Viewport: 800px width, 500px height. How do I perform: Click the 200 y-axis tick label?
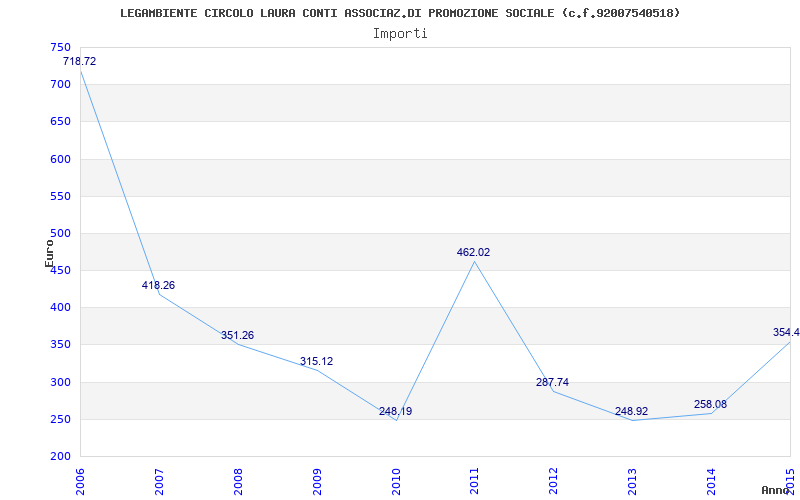[60, 457]
